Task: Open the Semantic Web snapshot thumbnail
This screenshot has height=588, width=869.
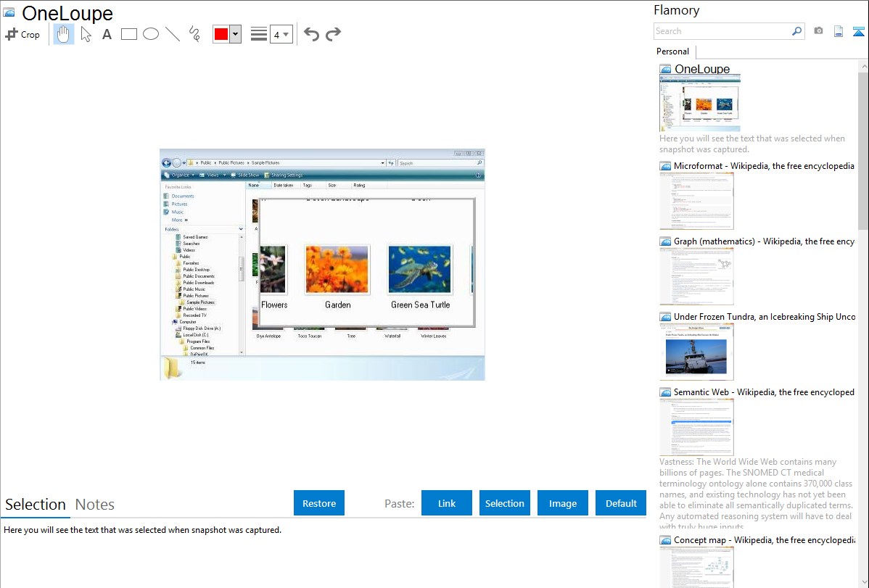Action: (696, 427)
